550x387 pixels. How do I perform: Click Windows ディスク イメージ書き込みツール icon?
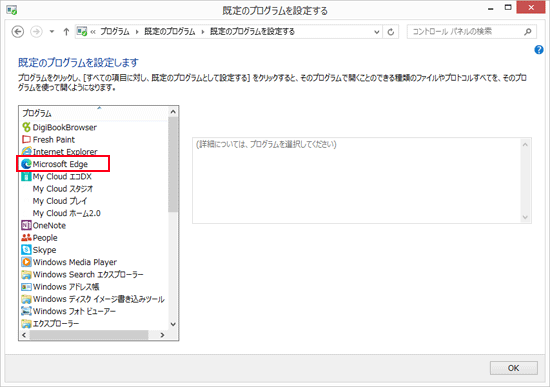tap(26, 299)
